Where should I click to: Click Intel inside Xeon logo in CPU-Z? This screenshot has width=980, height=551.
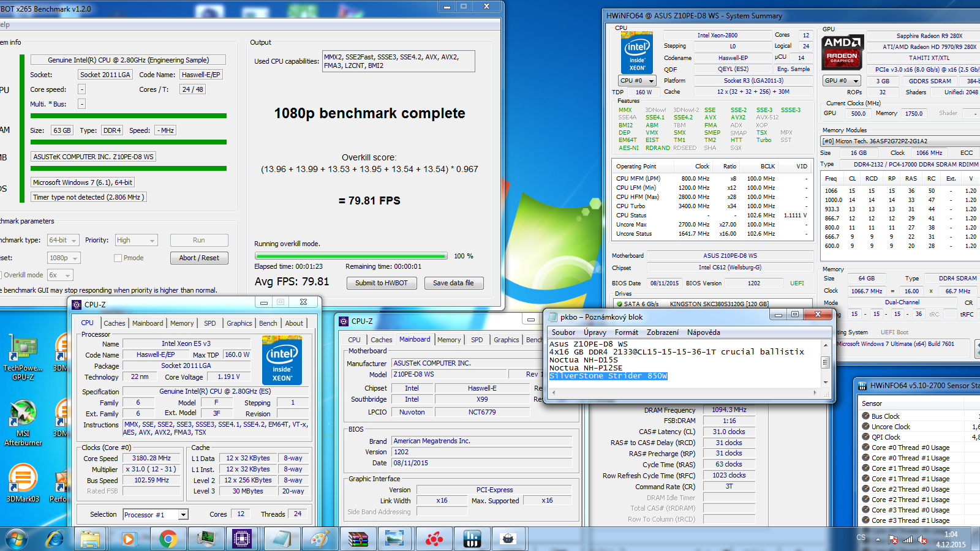point(282,361)
